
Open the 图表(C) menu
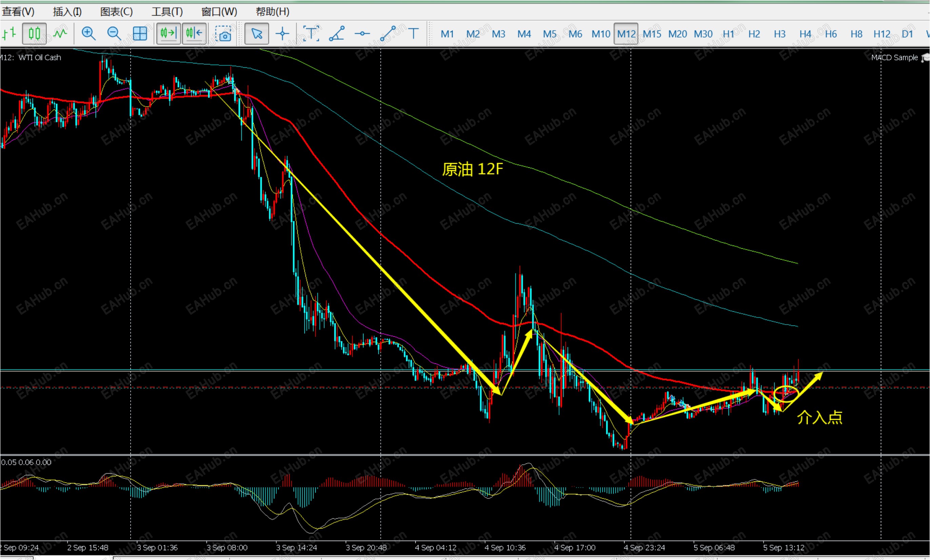point(116,12)
